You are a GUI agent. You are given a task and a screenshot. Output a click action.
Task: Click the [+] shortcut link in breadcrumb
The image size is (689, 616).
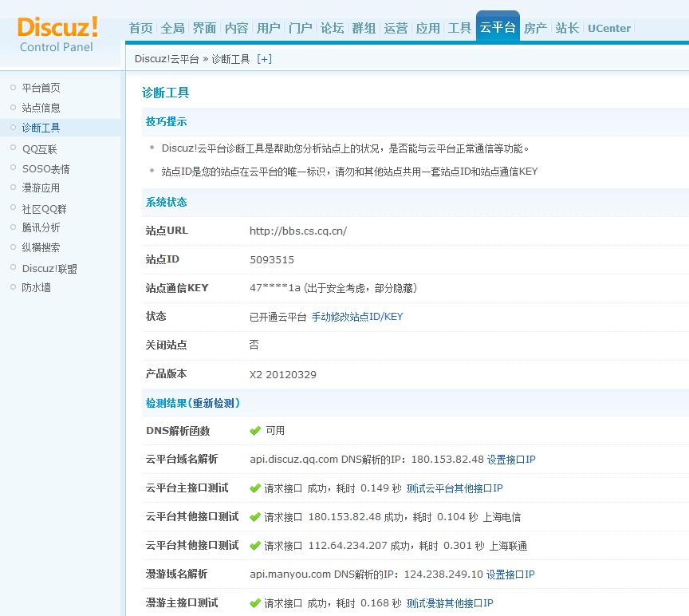tap(264, 59)
